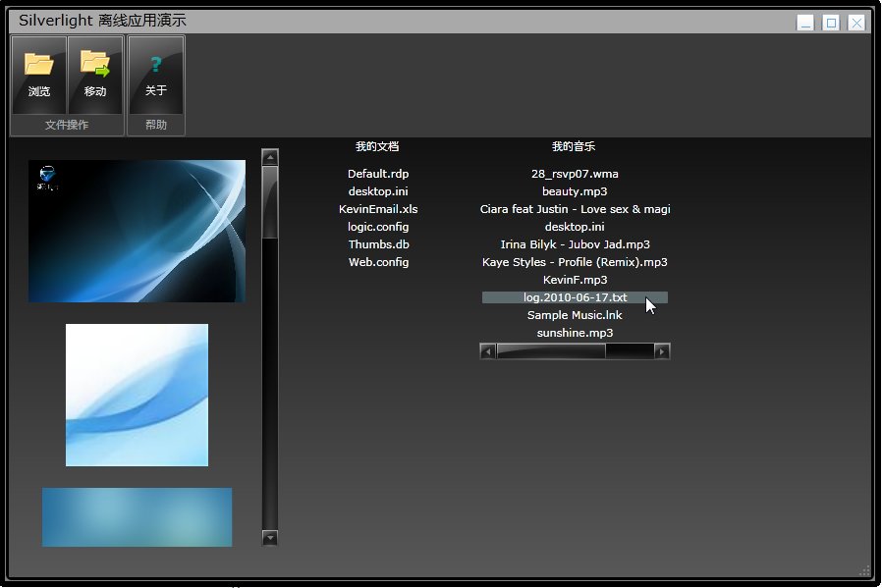The image size is (882, 588).
Task: Click the 文件操作 group label
Action: click(x=67, y=125)
